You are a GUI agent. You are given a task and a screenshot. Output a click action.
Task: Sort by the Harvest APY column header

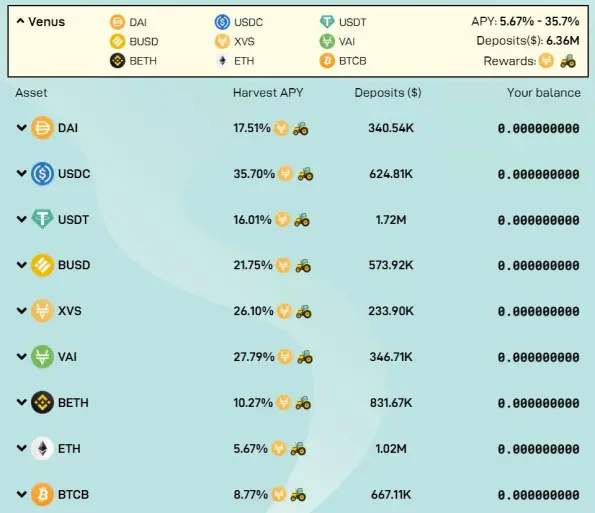click(268, 93)
